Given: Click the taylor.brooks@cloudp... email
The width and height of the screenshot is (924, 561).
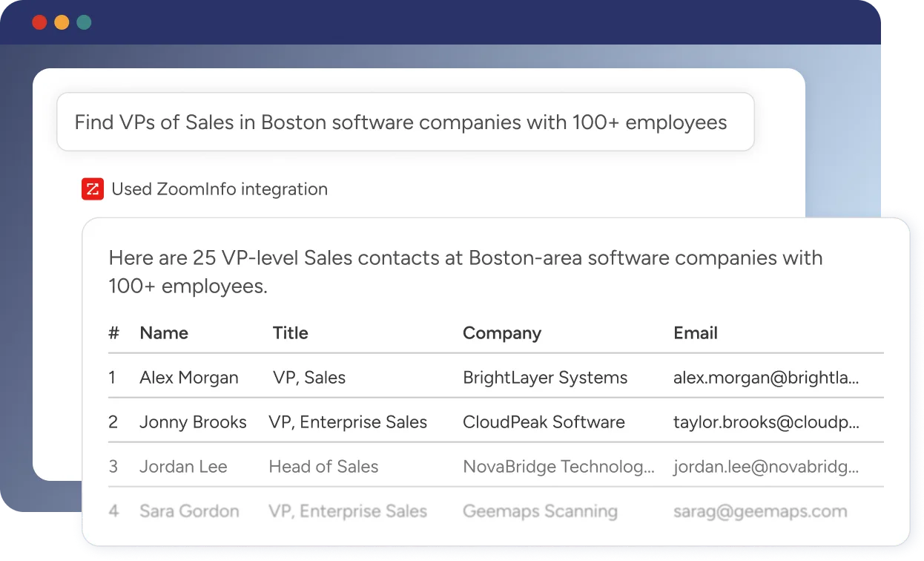Looking at the screenshot, I should coord(767,422).
